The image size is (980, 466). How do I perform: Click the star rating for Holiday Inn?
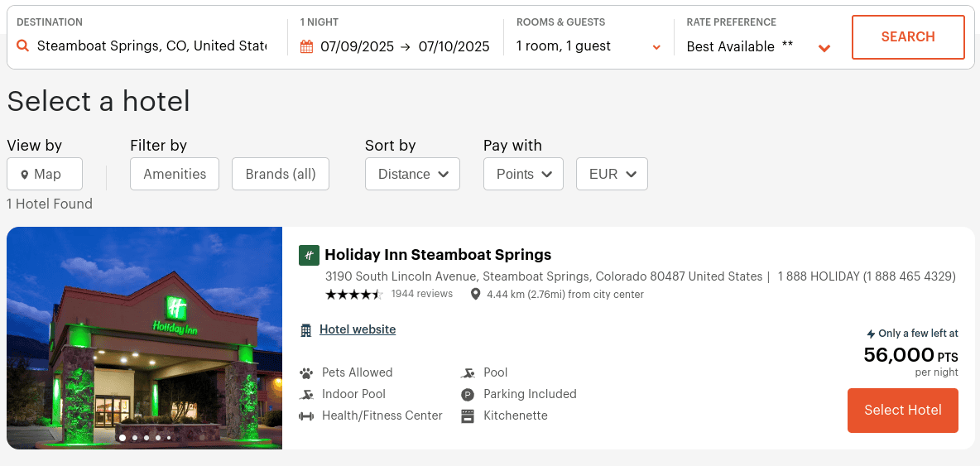click(353, 294)
